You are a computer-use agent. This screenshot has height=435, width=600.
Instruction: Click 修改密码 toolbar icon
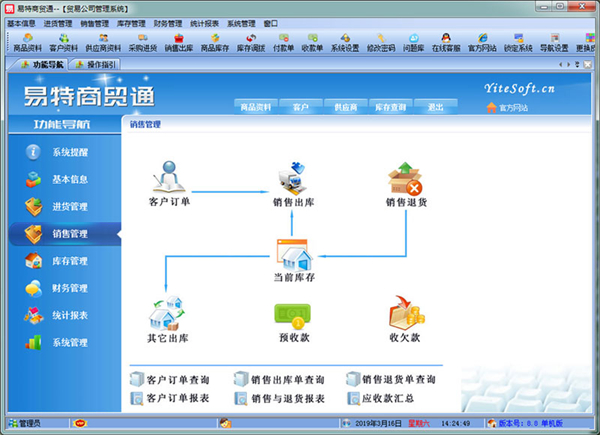tap(381, 42)
